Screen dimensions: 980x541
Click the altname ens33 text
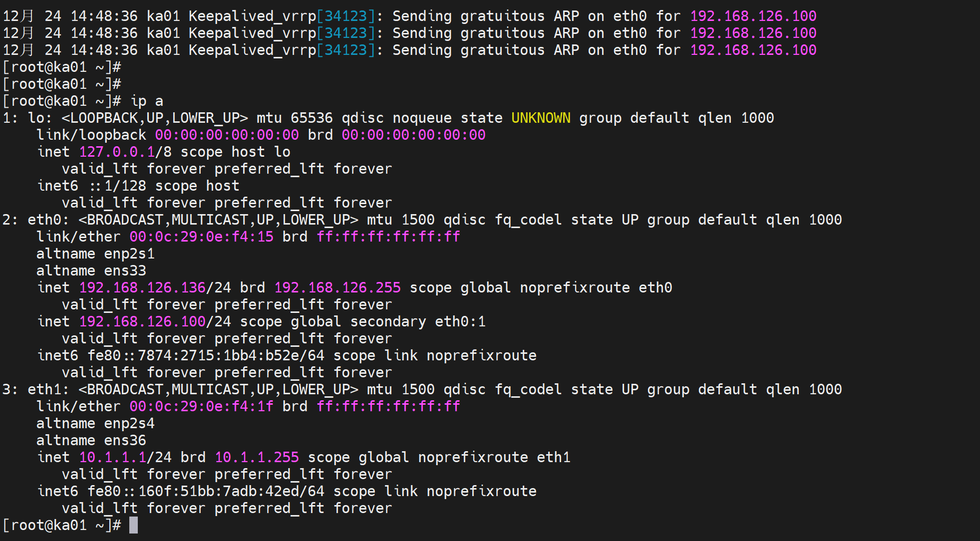(x=125, y=271)
